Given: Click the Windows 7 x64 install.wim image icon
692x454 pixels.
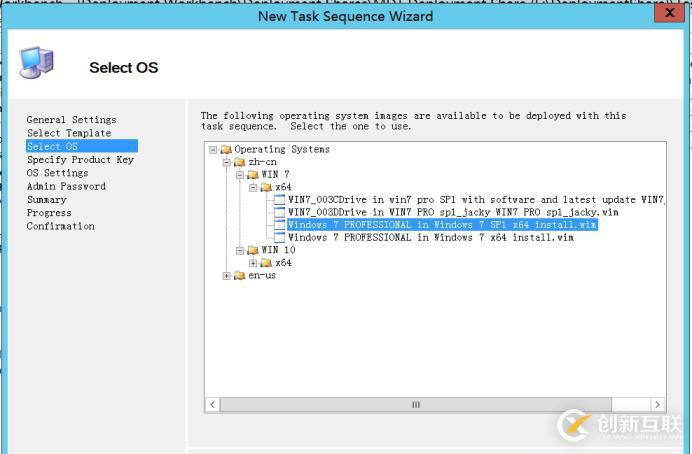Looking at the screenshot, I should [279, 237].
